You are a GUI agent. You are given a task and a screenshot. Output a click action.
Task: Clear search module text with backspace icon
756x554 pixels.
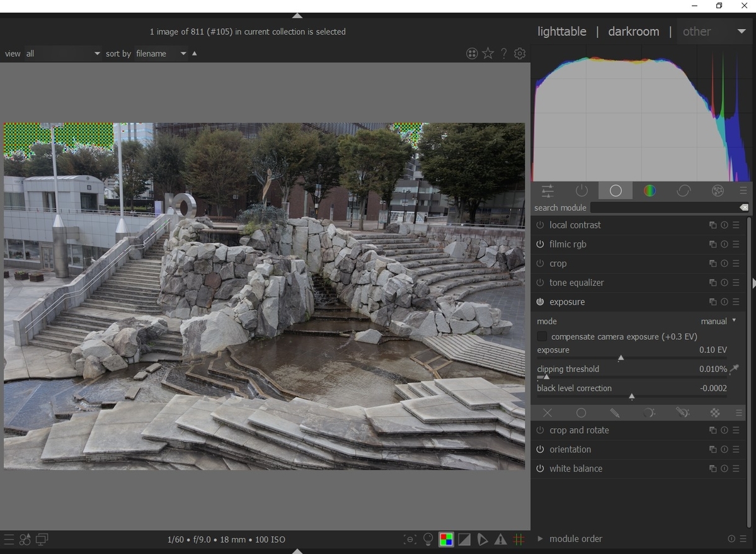pyautogui.click(x=744, y=208)
